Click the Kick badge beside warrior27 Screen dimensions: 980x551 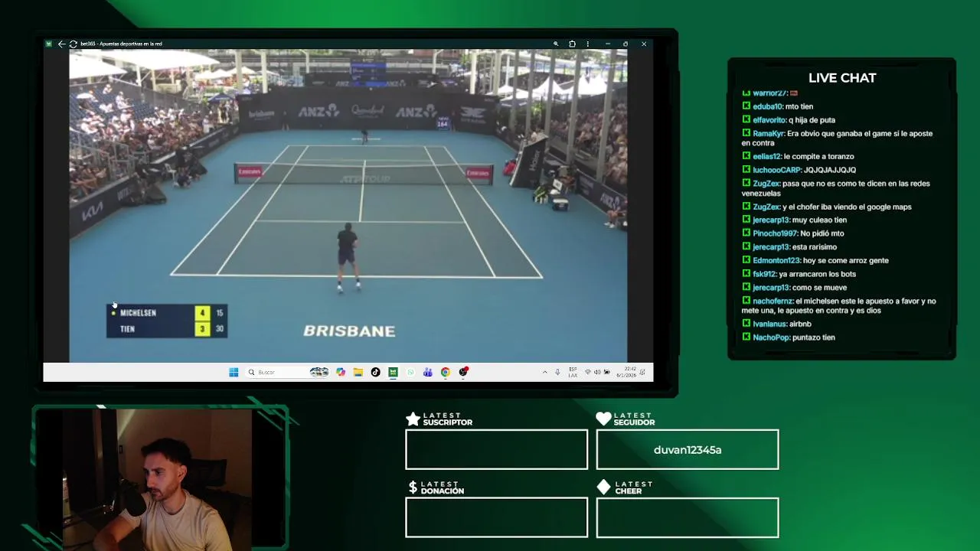746,93
